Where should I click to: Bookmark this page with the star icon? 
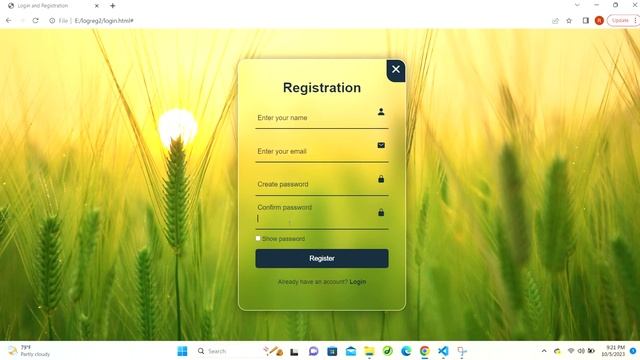(x=569, y=20)
